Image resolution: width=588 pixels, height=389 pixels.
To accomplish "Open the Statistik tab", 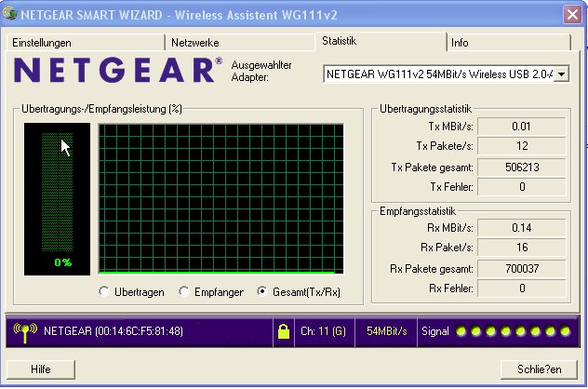I will [x=381, y=41].
